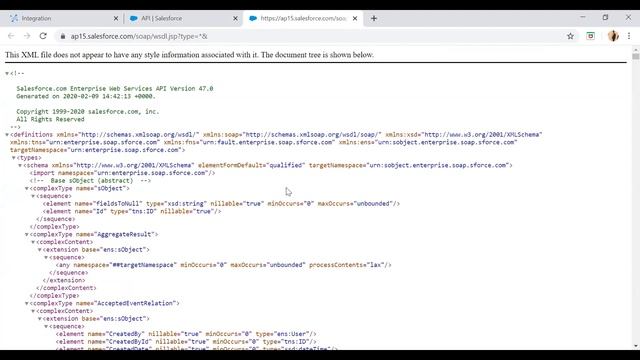
Task: Collapse complexContent under AcceptedEventRelation
Action: pos(33,311)
